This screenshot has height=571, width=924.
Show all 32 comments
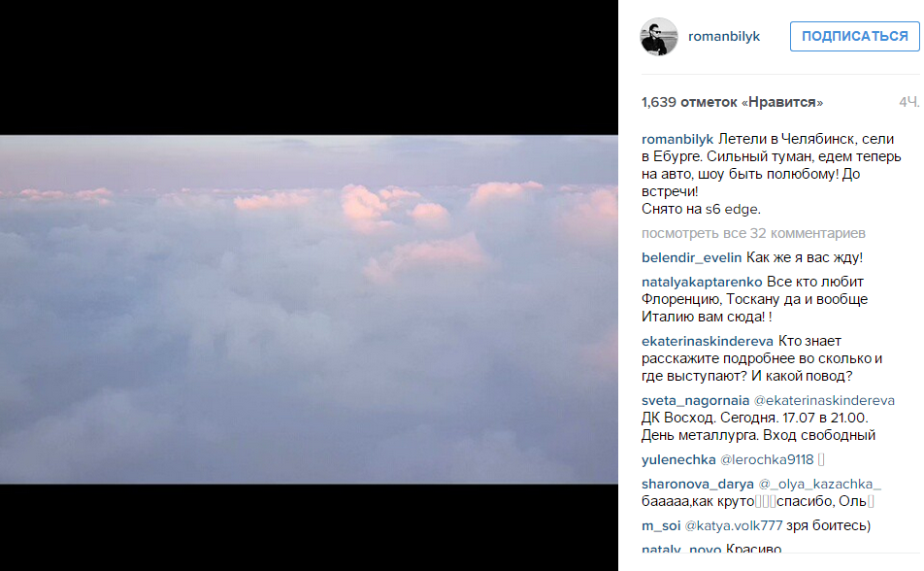(x=753, y=234)
